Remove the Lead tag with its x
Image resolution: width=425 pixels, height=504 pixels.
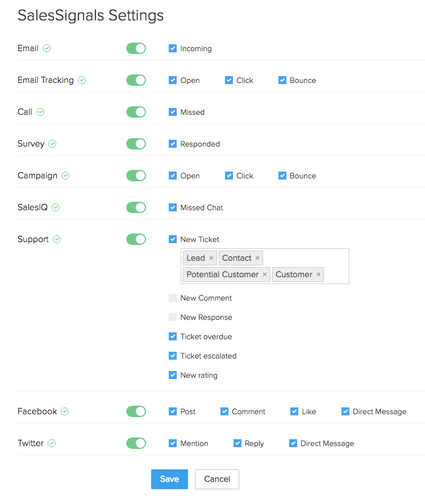[x=211, y=258]
